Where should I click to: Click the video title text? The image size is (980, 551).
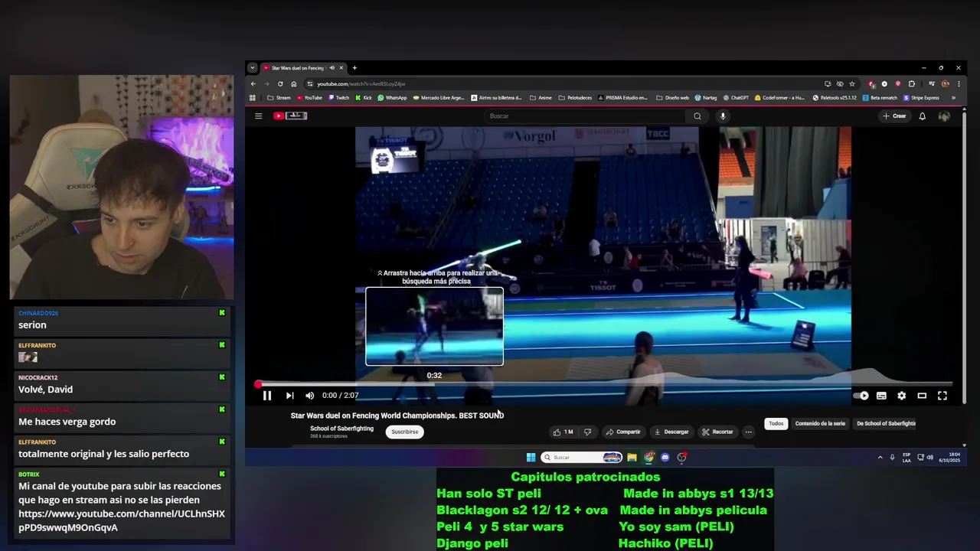(397, 416)
